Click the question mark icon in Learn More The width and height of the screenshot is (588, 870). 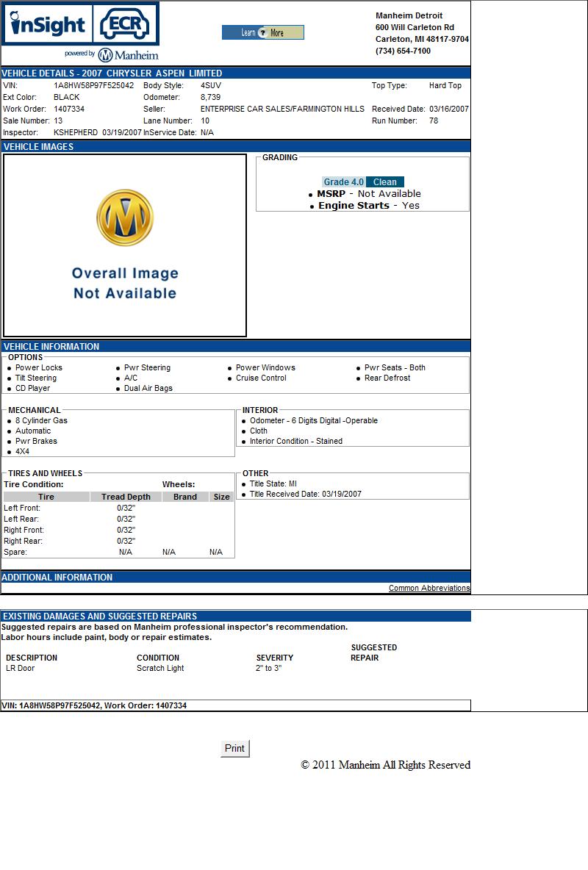pos(263,33)
